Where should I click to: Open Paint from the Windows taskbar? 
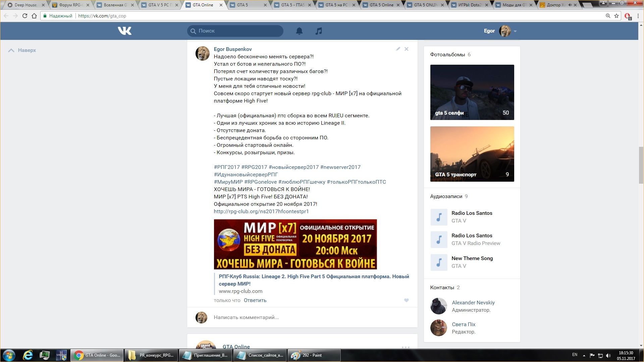tap(314, 355)
